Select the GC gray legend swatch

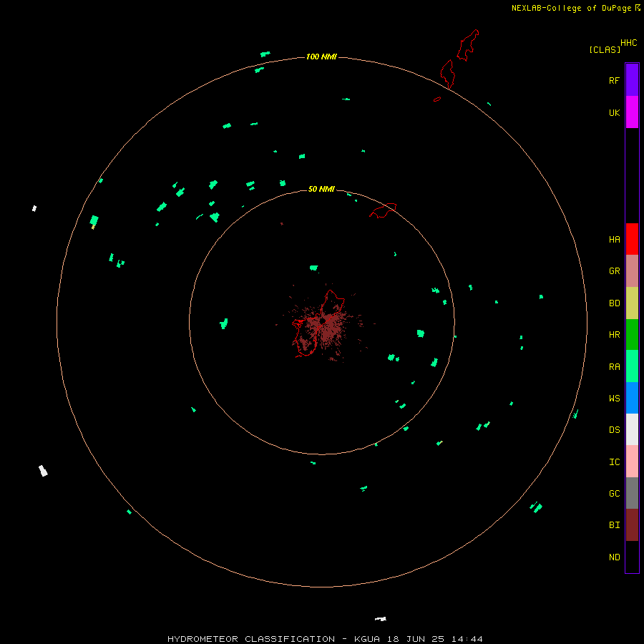tap(632, 493)
